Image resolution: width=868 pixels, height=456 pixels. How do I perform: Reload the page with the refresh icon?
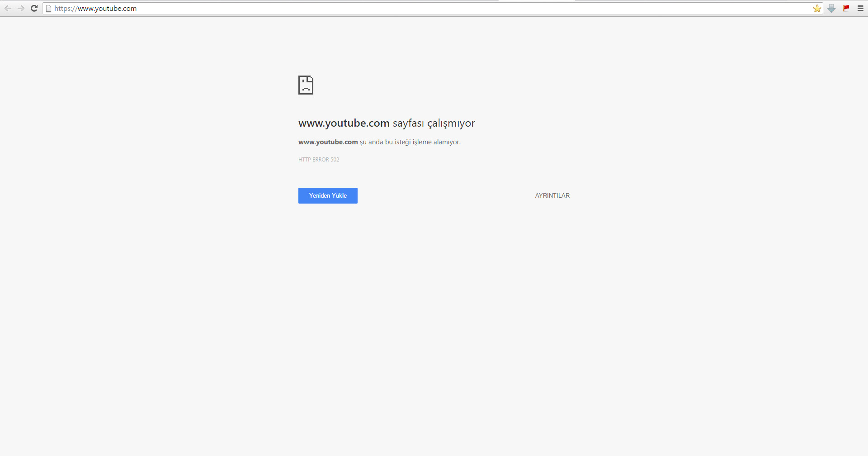(x=34, y=8)
